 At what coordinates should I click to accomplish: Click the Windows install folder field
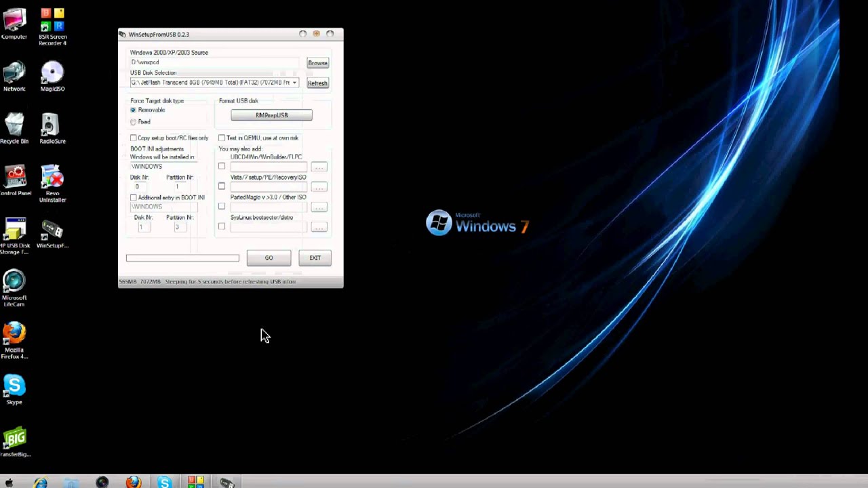point(163,167)
